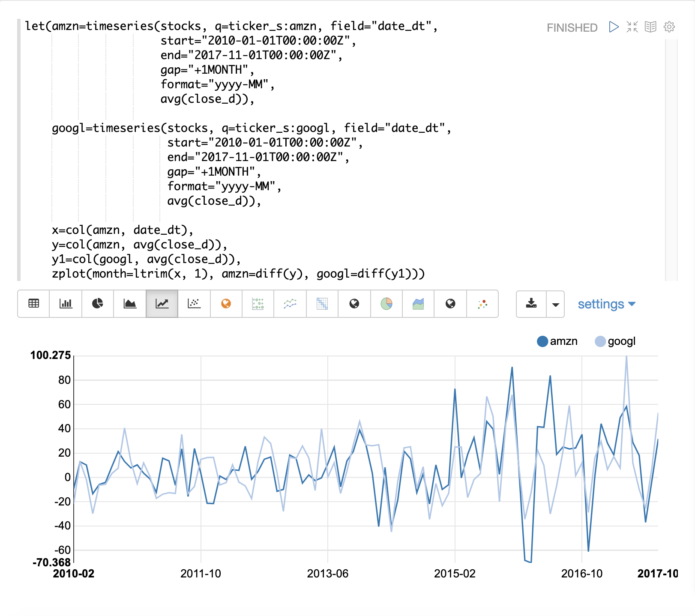Expand the chart settings dropdown
Viewport: 695px width, 616px height.
[x=606, y=304]
